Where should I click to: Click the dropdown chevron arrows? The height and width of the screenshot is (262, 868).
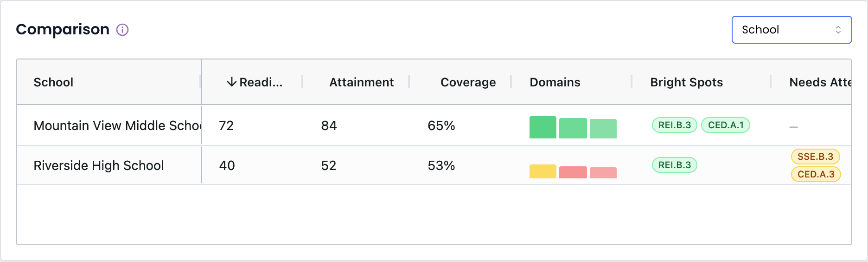838,30
